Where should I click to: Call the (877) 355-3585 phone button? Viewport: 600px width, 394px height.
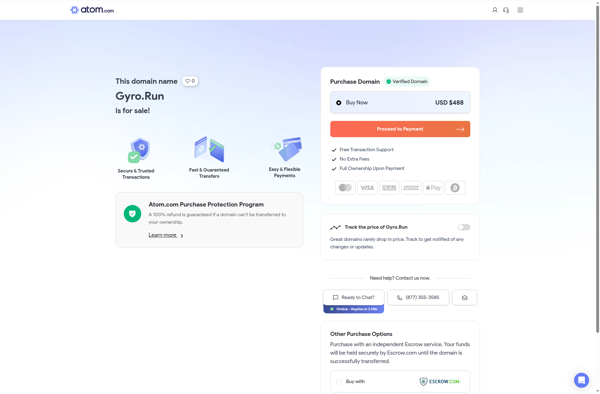(x=418, y=297)
